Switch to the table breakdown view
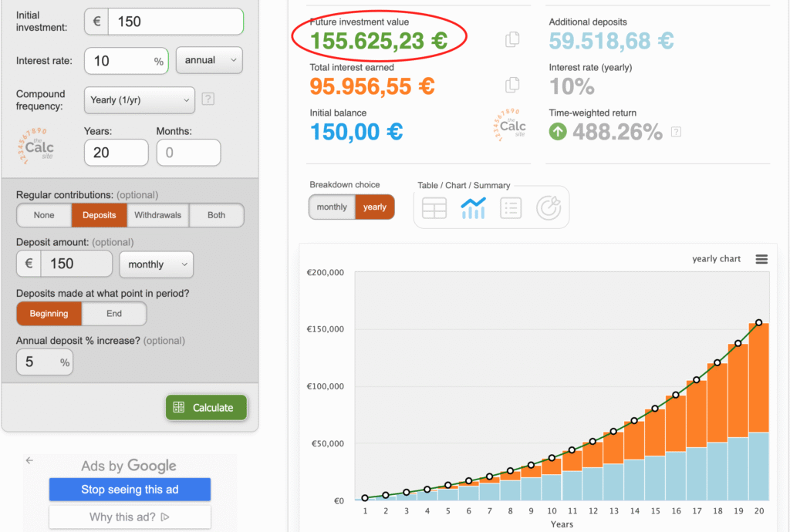This screenshot has width=790, height=532. click(x=434, y=208)
